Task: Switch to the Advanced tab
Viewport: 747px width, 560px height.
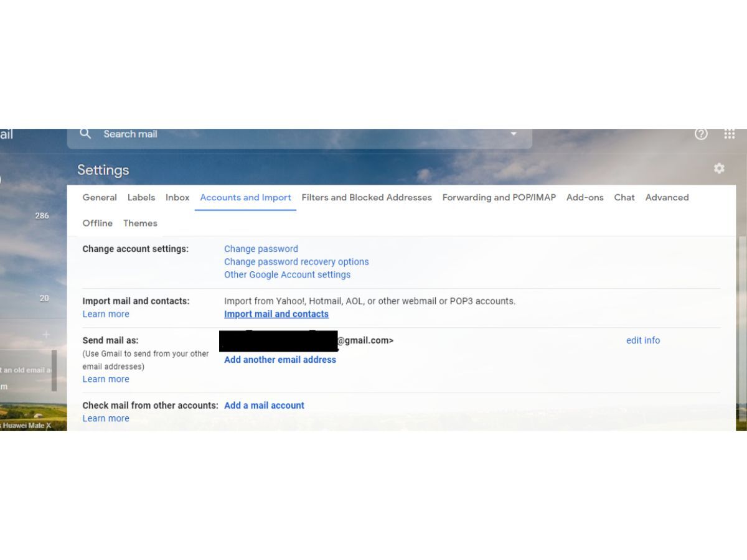Action: 667,197
